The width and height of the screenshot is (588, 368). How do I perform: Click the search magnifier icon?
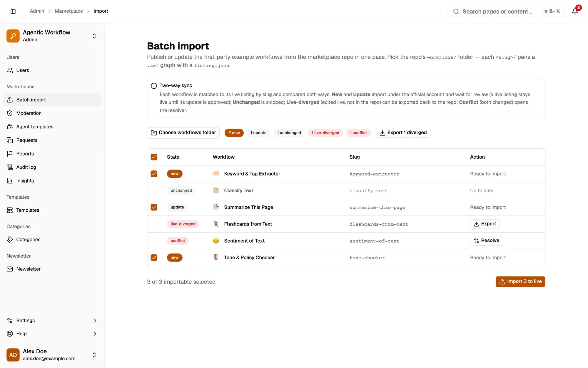click(x=456, y=11)
